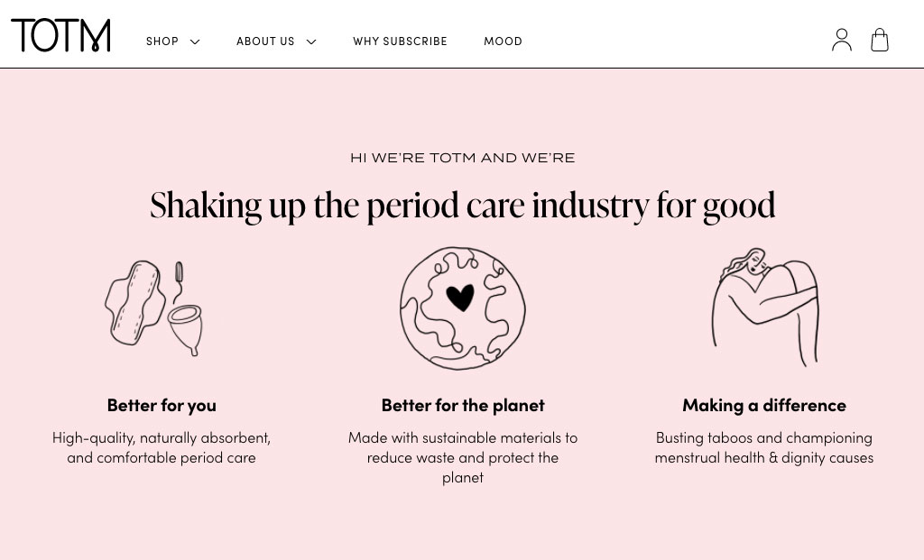Expand the Shop dropdown chevron

click(x=195, y=41)
